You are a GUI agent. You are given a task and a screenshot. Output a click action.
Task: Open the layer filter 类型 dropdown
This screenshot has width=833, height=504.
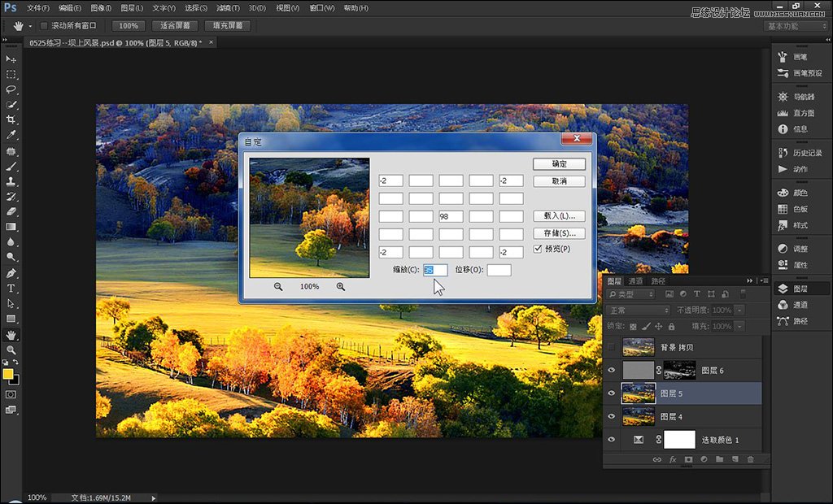coord(630,294)
